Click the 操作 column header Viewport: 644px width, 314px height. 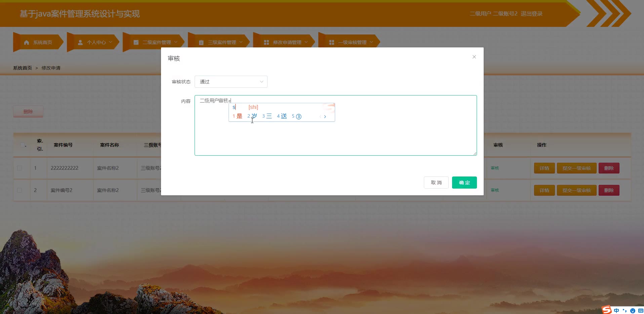(542, 145)
